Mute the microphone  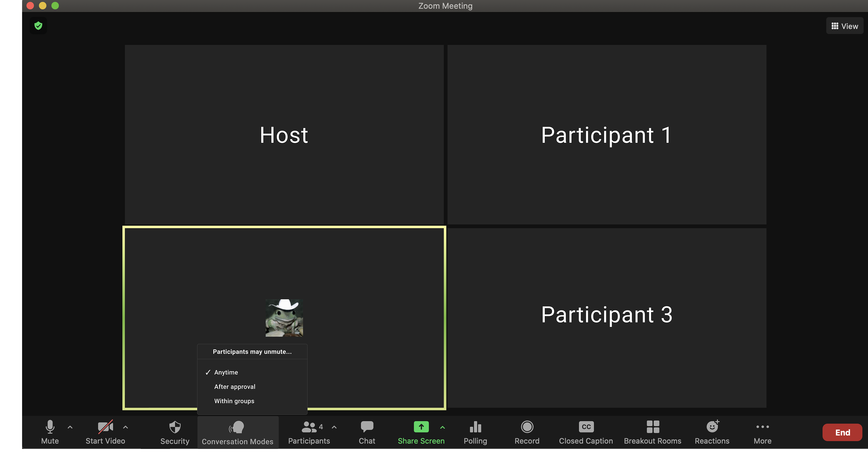click(x=50, y=432)
